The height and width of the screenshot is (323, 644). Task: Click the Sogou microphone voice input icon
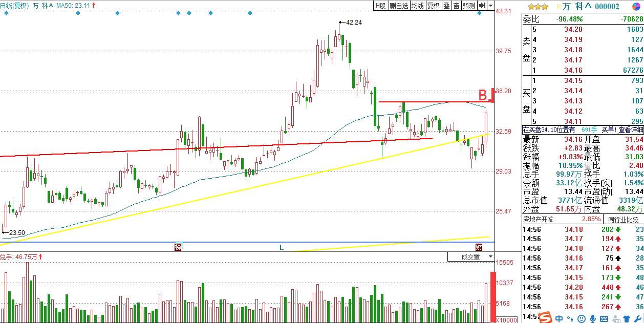[592, 318]
